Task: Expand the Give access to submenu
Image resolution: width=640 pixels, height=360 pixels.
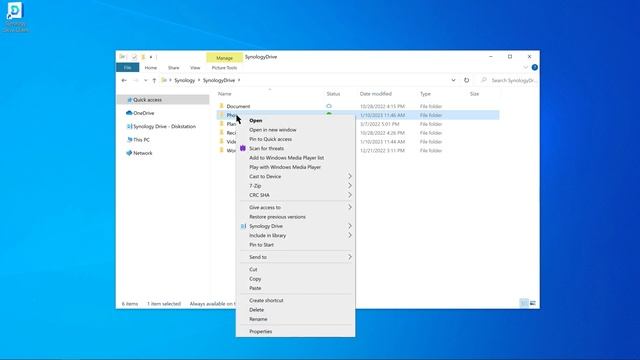Action: (350, 207)
